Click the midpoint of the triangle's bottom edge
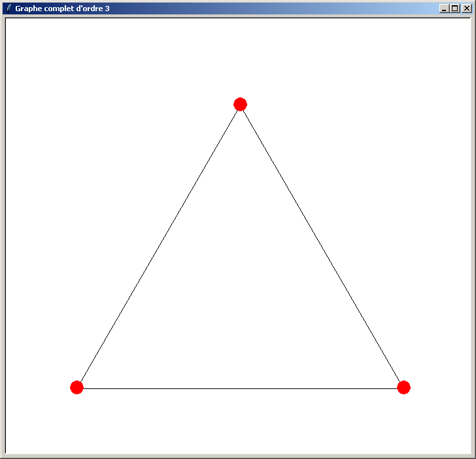Screen dimensions: 476x459 point(240,388)
